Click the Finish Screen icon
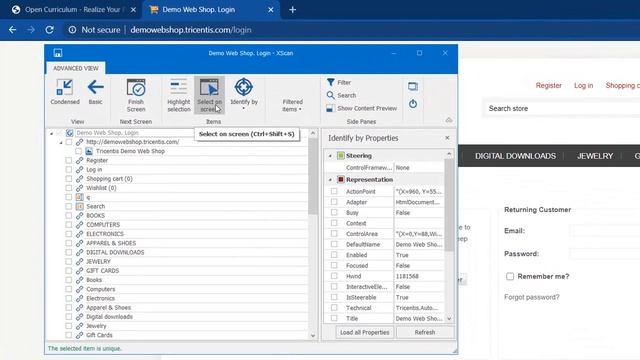The image size is (640, 360). click(x=136, y=87)
